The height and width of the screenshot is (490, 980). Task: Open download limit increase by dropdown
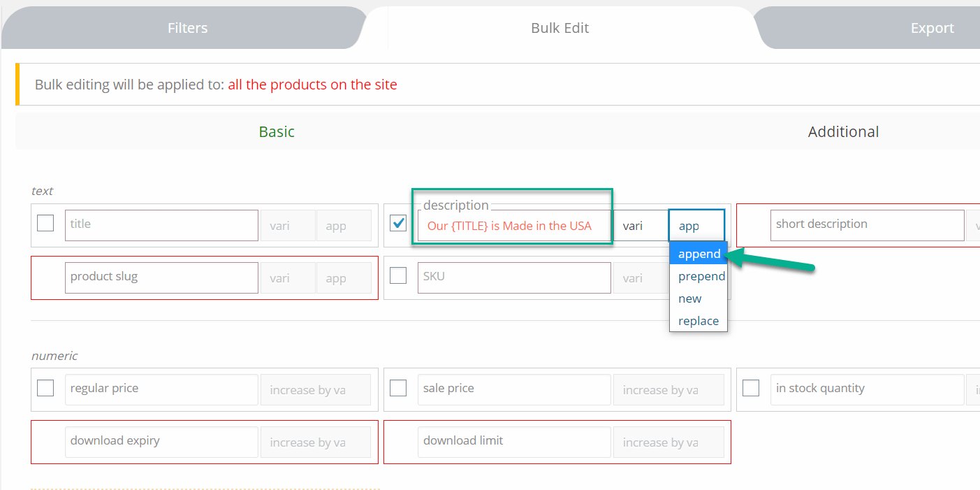pos(668,442)
